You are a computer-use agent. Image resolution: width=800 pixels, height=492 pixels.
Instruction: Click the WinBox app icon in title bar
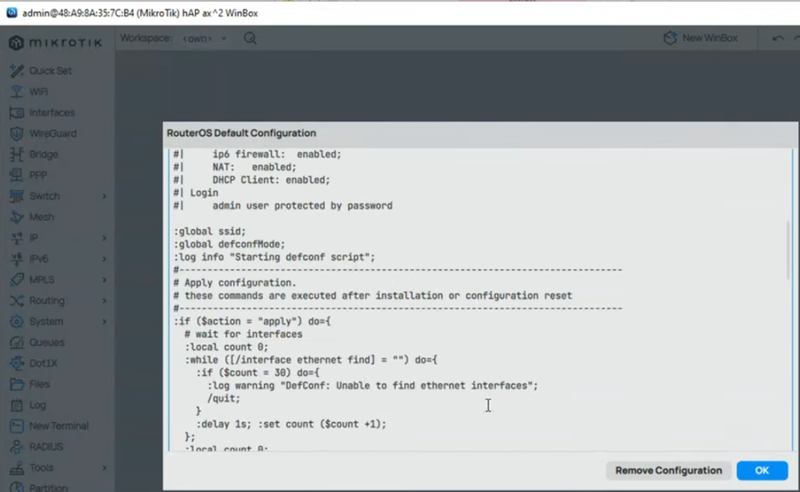tap(11, 13)
